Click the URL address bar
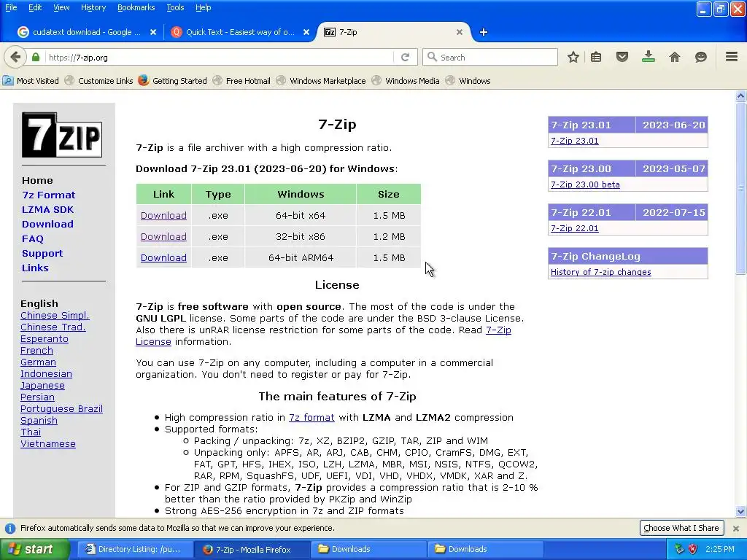The image size is (747, 560). pyautogui.click(x=219, y=57)
